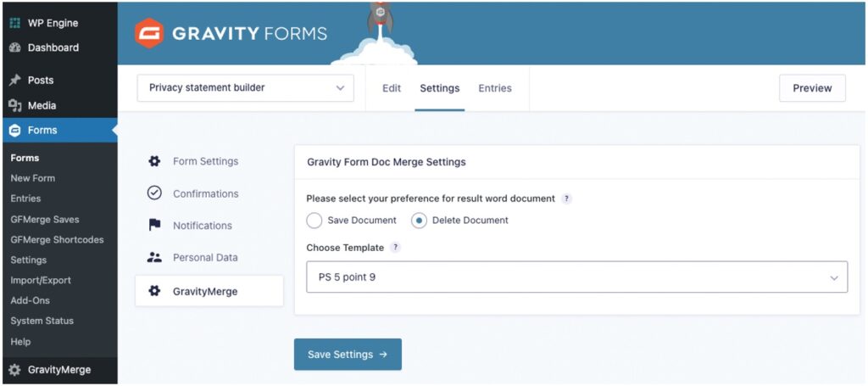The image size is (868, 386).
Task: Click the Notifications flag icon
Action: 154,226
